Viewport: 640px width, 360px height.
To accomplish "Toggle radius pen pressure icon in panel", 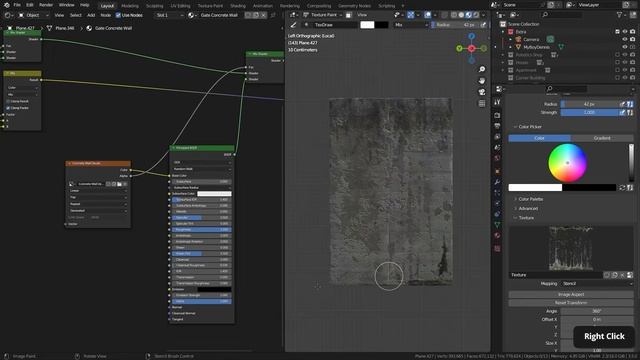I will pos(622,104).
